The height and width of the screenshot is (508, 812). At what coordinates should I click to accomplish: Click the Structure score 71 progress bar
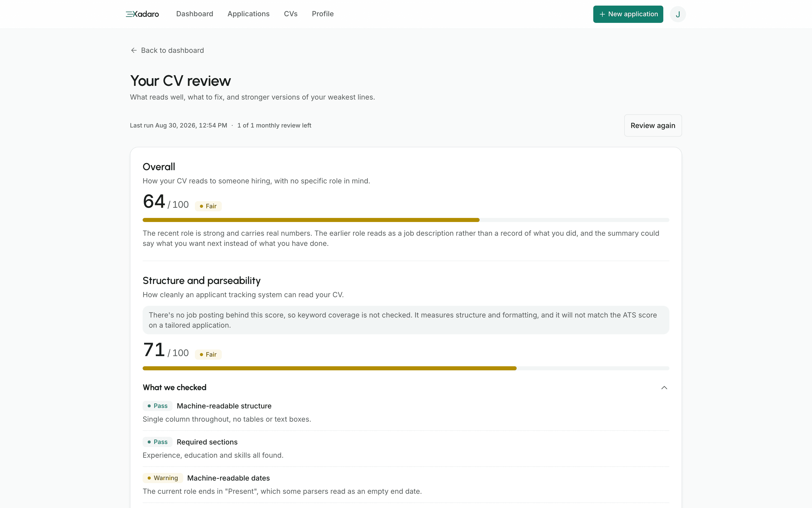click(x=406, y=368)
